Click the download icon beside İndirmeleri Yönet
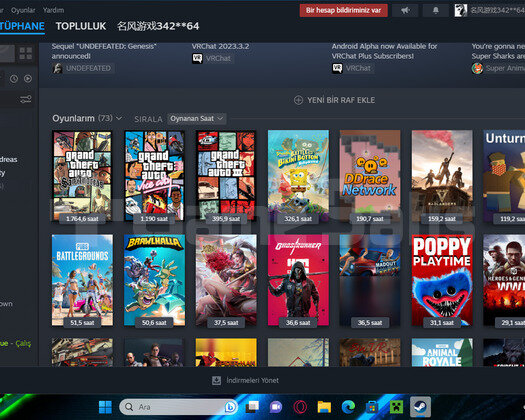The width and height of the screenshot is (525, 420). (216, 380)
